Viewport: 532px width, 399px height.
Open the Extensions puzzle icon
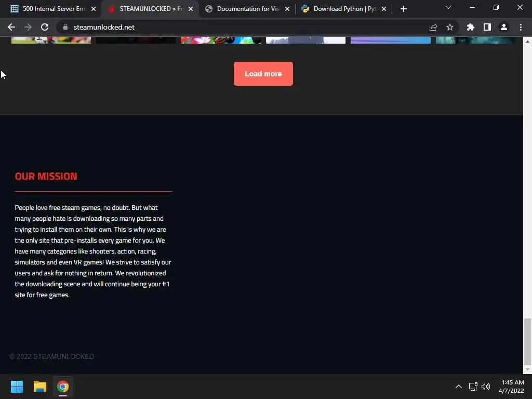tap(471, 27)
